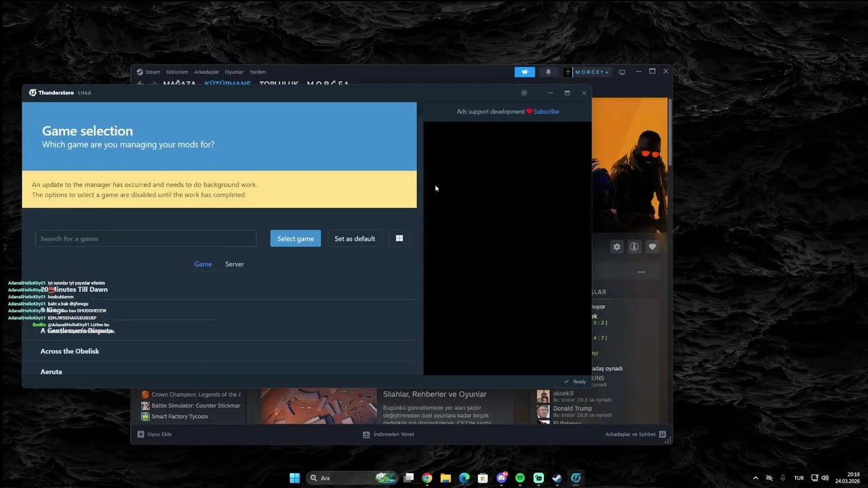Open Spotify from the taskbar

520,478
